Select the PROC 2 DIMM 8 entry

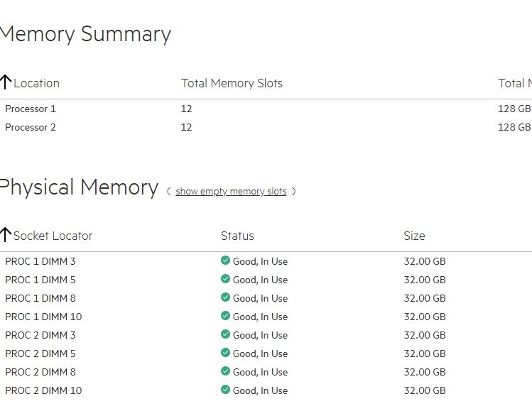pyautogui.click(x=40, y=372)
